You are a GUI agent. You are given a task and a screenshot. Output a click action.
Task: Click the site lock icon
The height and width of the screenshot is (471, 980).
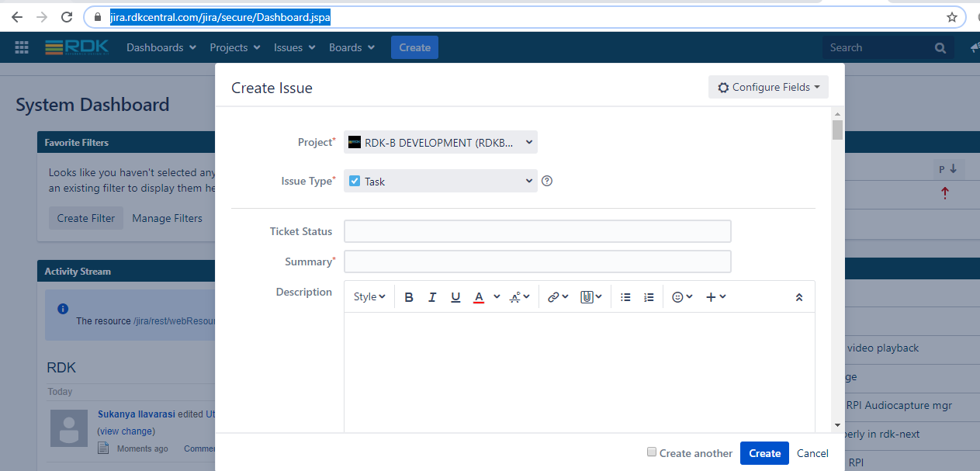click(98, 16)
